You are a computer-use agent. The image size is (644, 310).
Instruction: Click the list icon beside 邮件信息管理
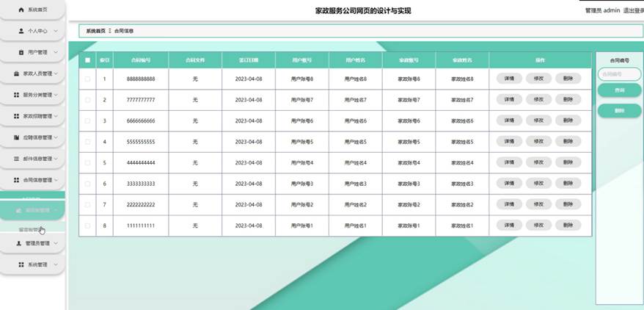click(x=16, y=159)
